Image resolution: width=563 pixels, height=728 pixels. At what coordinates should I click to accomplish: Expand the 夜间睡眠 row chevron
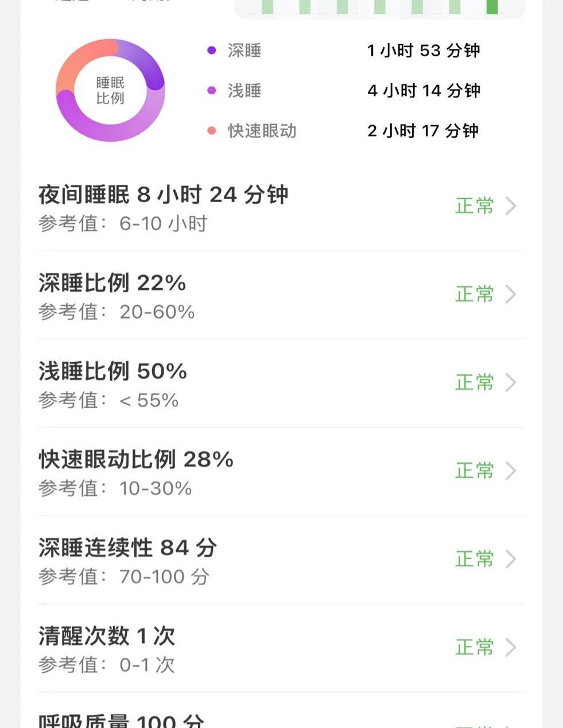click(x=510, y=206)
